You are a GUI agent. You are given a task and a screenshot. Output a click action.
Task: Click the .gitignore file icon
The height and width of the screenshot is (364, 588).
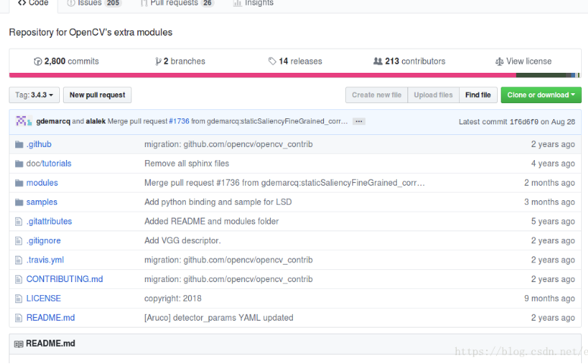pos(18,240)
